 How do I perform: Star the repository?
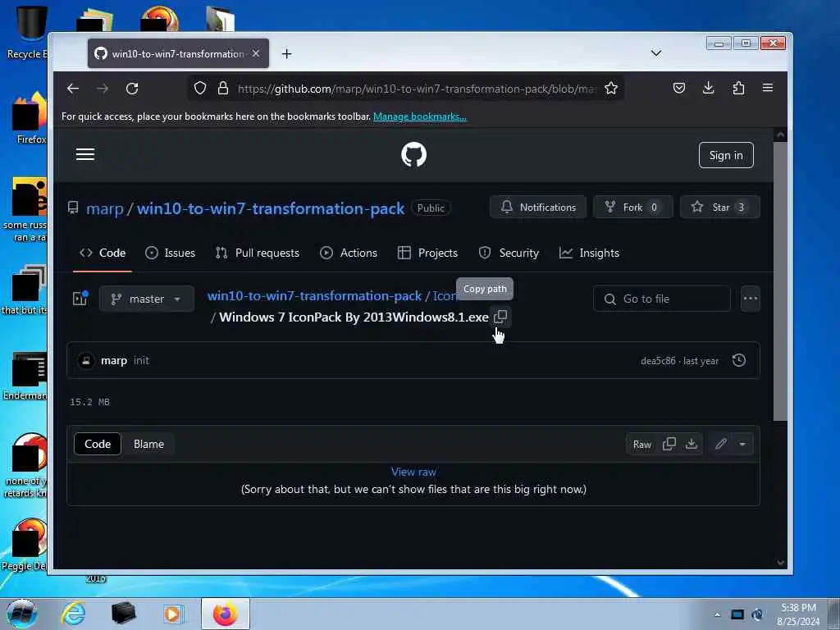pos(719,208)
